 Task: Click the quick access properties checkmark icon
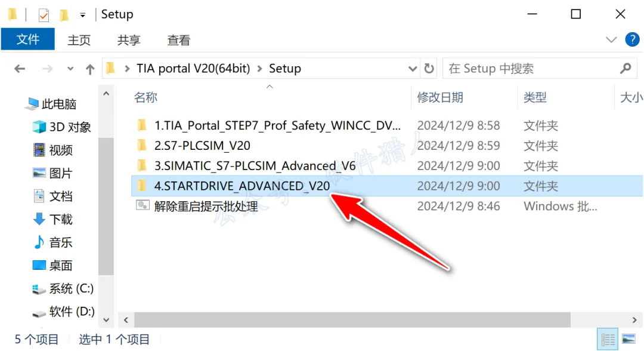pos(44,15)
